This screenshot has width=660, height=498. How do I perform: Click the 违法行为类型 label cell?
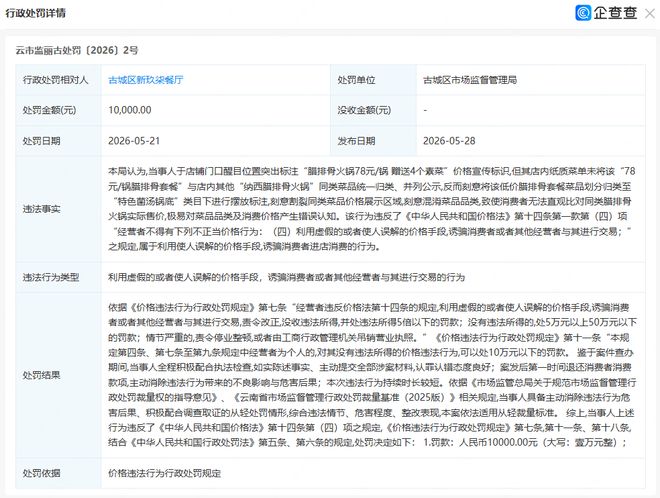point(58,277)
